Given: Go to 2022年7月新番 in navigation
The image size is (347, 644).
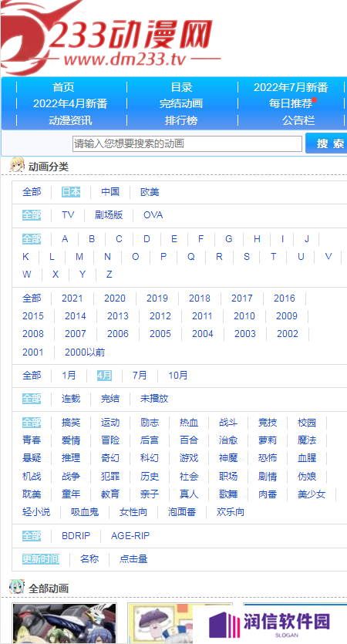Looking at the screenshot, I should 291,87.
